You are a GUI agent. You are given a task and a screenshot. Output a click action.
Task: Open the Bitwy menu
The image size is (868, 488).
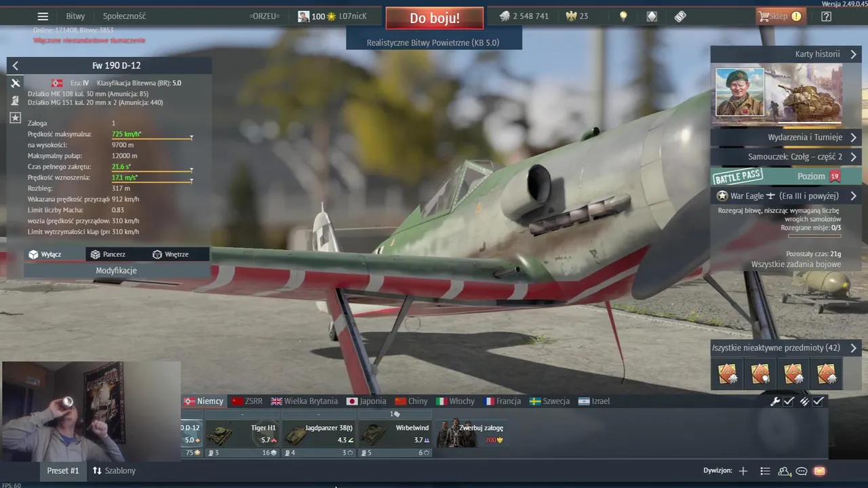(x=75, y=16)
